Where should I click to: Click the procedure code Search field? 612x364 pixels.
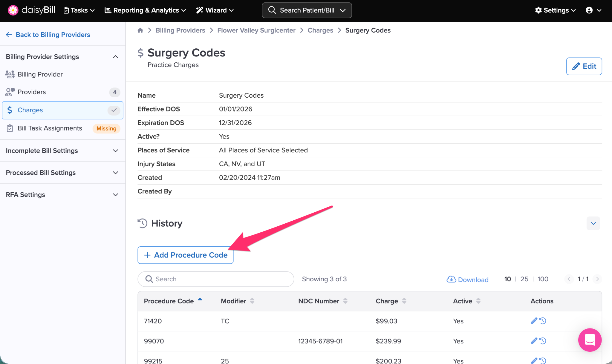point(216,279)
